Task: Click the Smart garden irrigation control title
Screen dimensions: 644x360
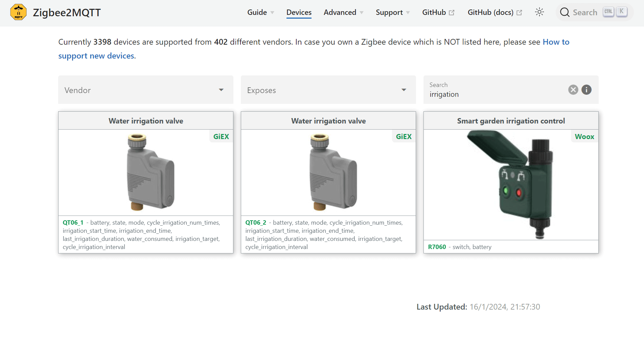Action: (x=511, y=121)
